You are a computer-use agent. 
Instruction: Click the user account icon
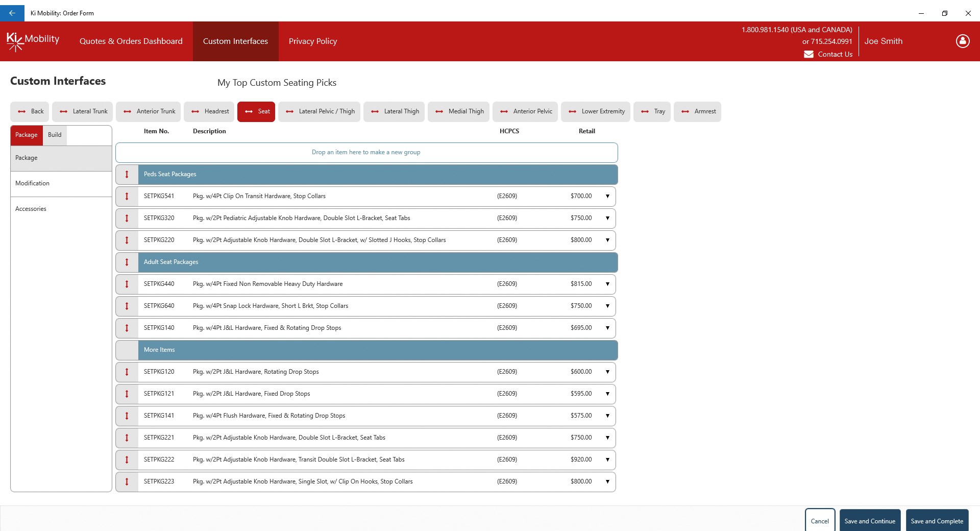point(963,41)
